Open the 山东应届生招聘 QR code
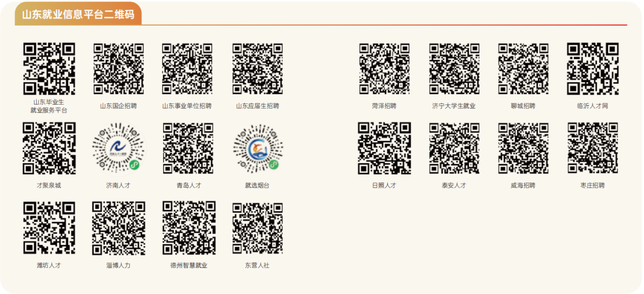 pos(258,69)
